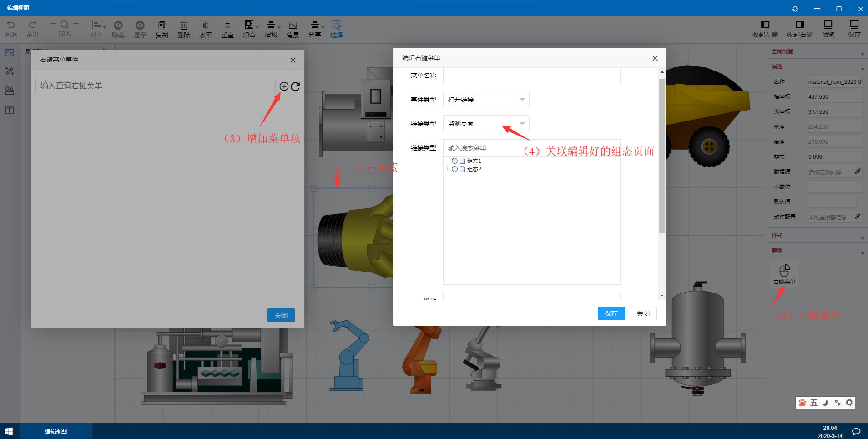Image resolution: width=868 pixels, height=439 pixels.
Task: Collapse the 样式 section in right panel
Action: tap(862, 238)
